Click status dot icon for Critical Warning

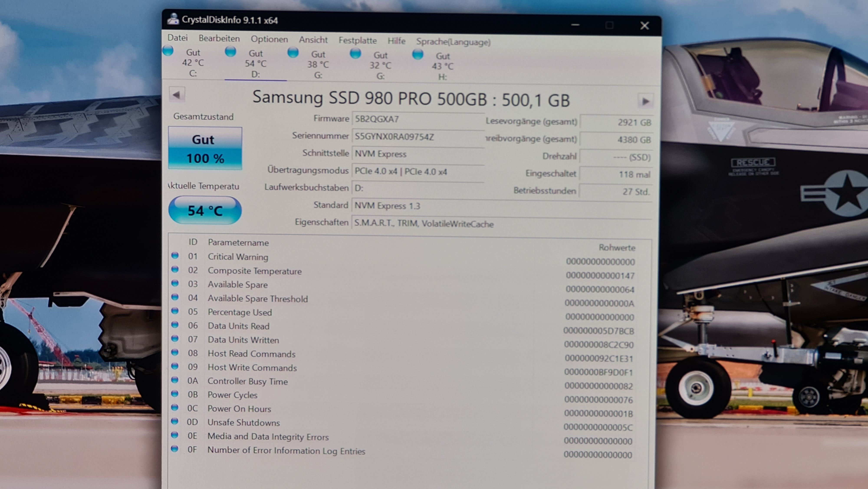[x=175, y=255]
